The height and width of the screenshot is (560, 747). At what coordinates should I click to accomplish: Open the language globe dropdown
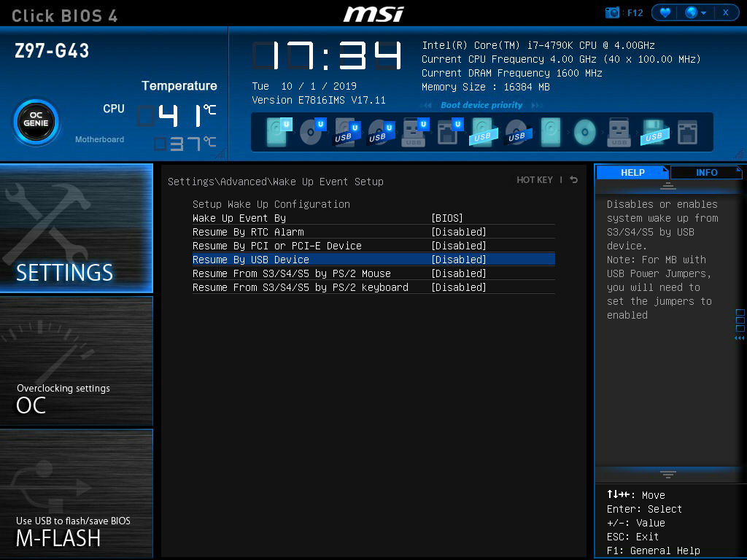click(695, 13)
